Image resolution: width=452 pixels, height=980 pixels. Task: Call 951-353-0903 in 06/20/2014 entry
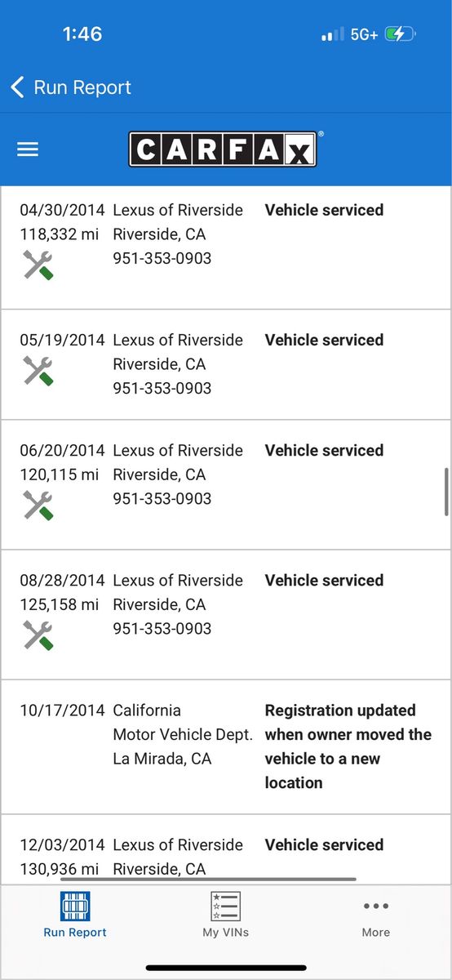click(162, 499)
